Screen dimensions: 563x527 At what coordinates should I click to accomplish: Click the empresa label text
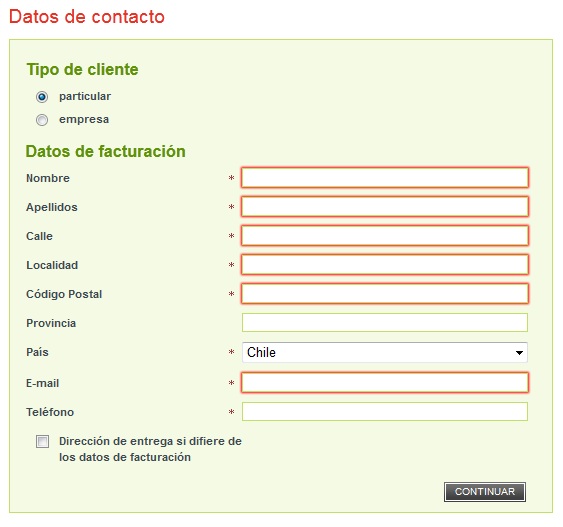[84, 119]
